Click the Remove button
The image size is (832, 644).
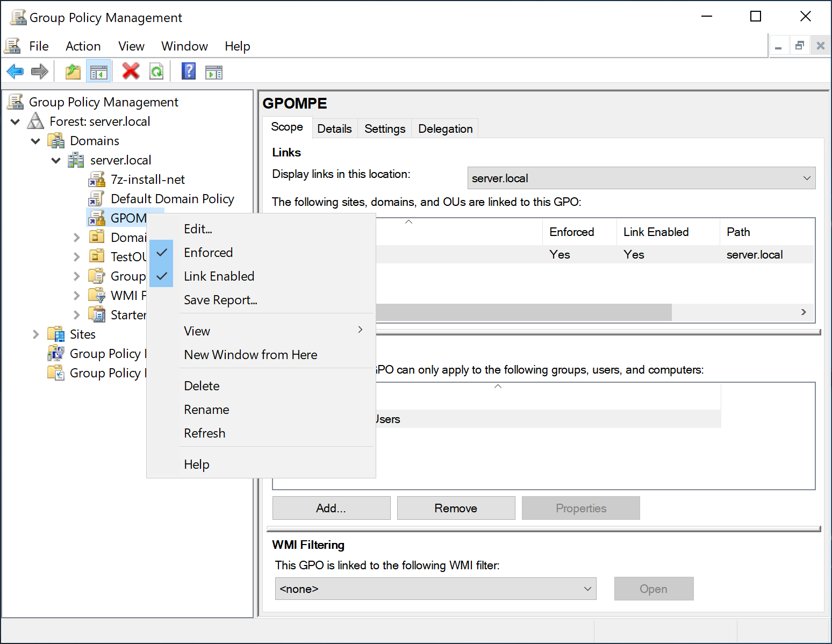[x=456, y=509]
